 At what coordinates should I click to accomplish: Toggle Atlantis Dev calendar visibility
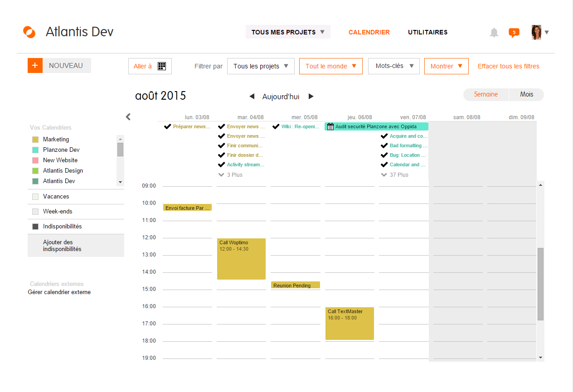click(35, 181)
